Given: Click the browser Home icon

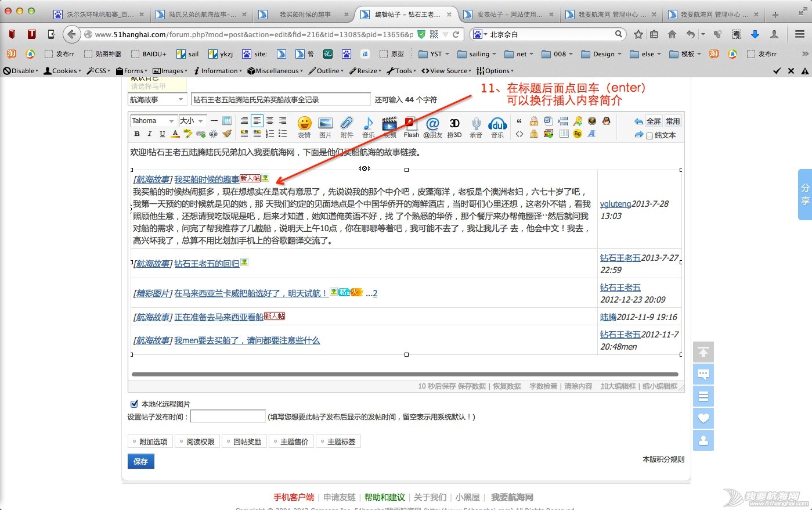Looking at the screenshot, I should 672,34.
